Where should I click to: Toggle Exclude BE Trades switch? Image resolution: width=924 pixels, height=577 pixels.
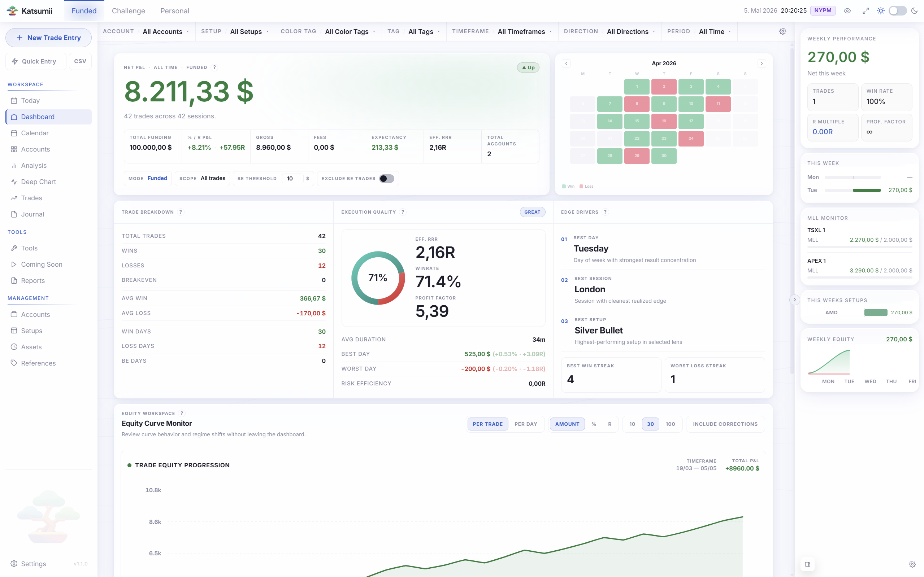[387, 179]
